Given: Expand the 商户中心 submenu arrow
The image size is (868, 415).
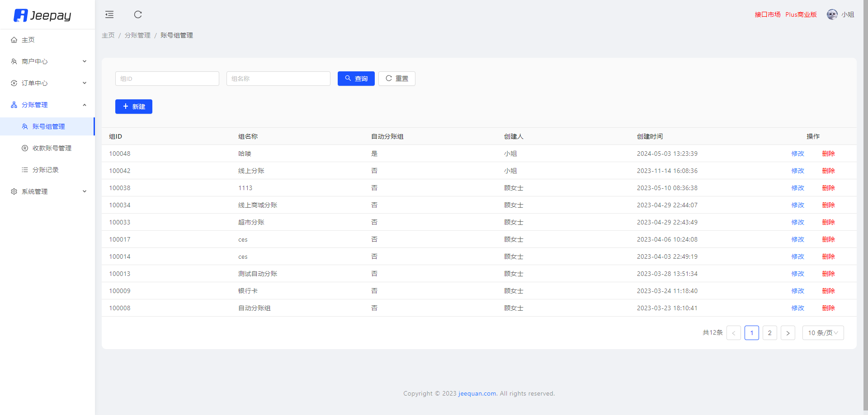Looking at the screenshot, I should pos(85,61).
